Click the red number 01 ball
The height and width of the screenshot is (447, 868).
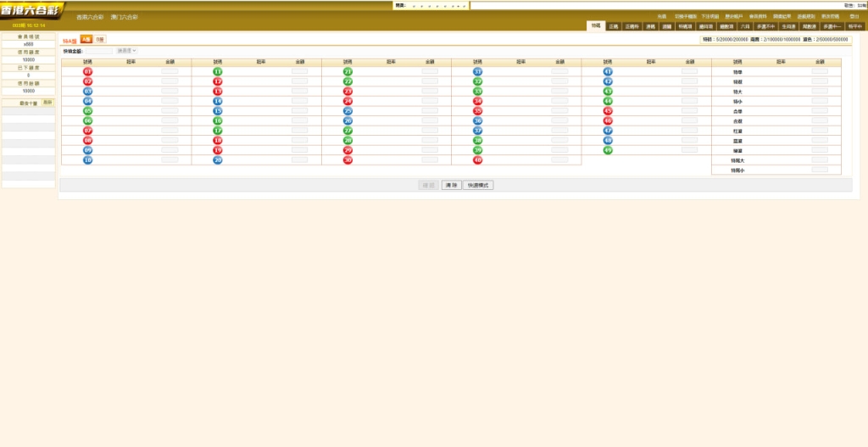click(88, 71)
